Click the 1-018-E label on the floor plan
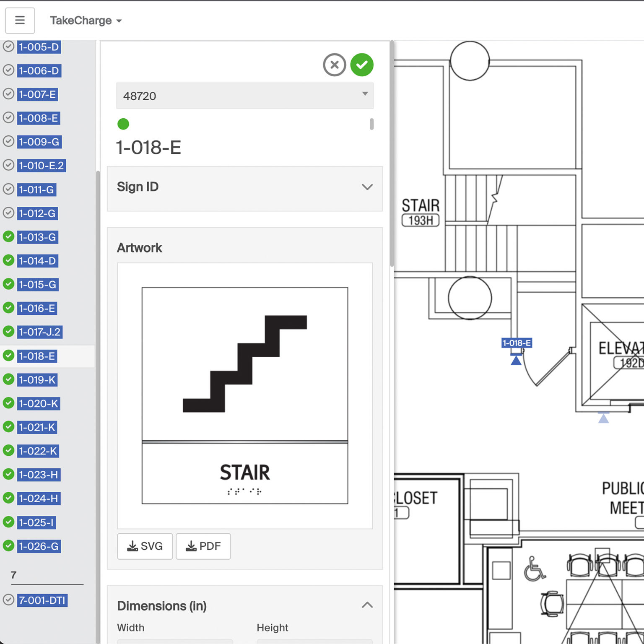The height and width of the screenshot is (644, 644). tap(517, 343)
